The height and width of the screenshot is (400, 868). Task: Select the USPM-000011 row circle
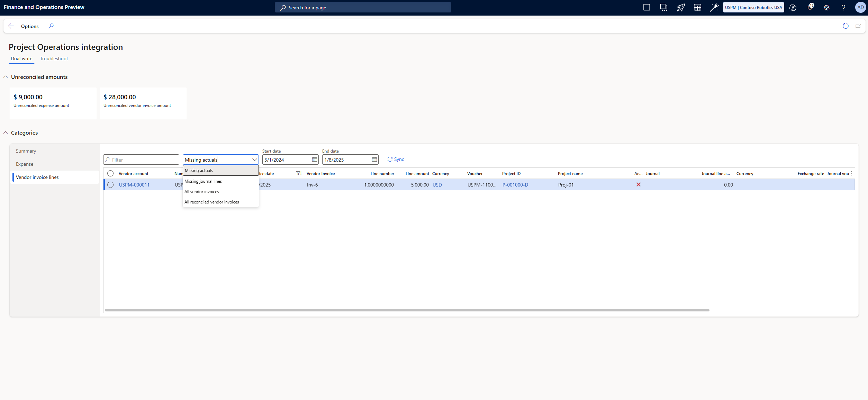click(110, 185)
